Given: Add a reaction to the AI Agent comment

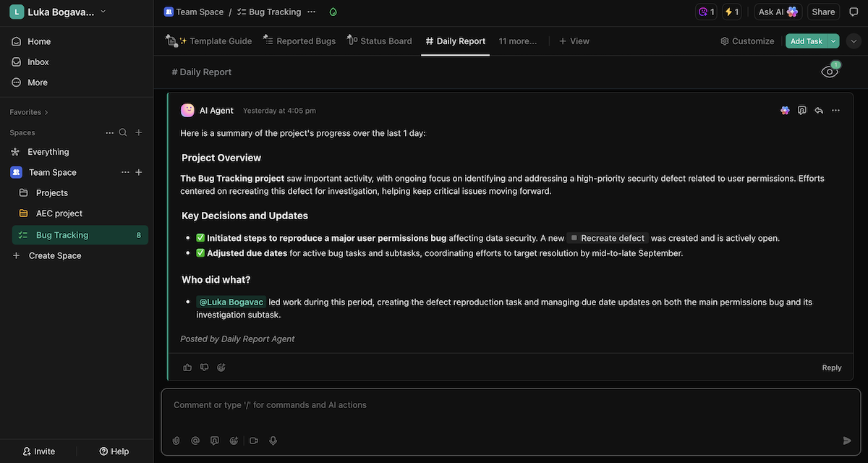Looking at the screenshot, I should tap(221, 367).
